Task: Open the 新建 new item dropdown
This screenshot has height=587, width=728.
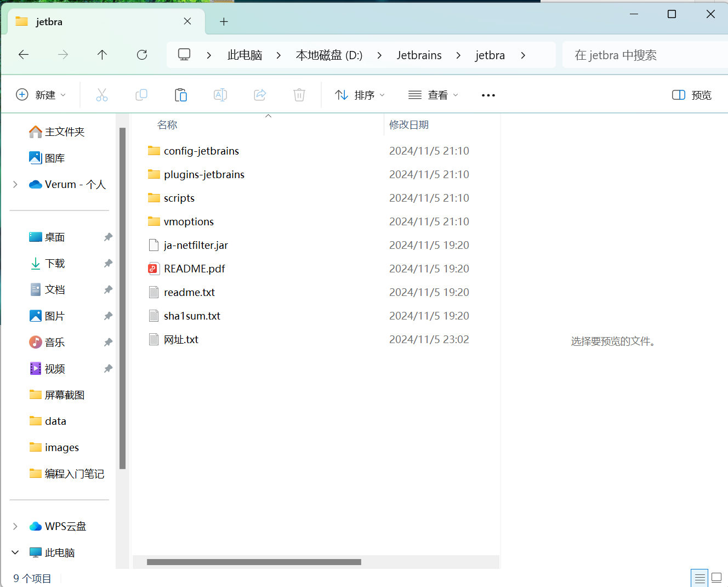Action: click(41, 95)
